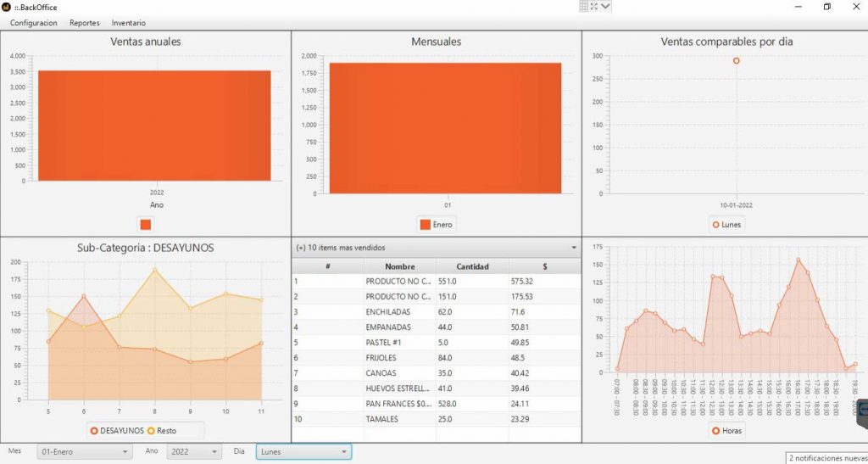
Task: Open the Dia dropdown showing Lunes
Action: coord(303,452)
